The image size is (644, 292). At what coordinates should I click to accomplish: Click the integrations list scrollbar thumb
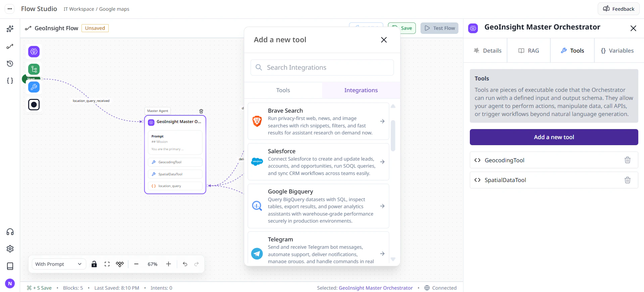[x=393, y=136]
